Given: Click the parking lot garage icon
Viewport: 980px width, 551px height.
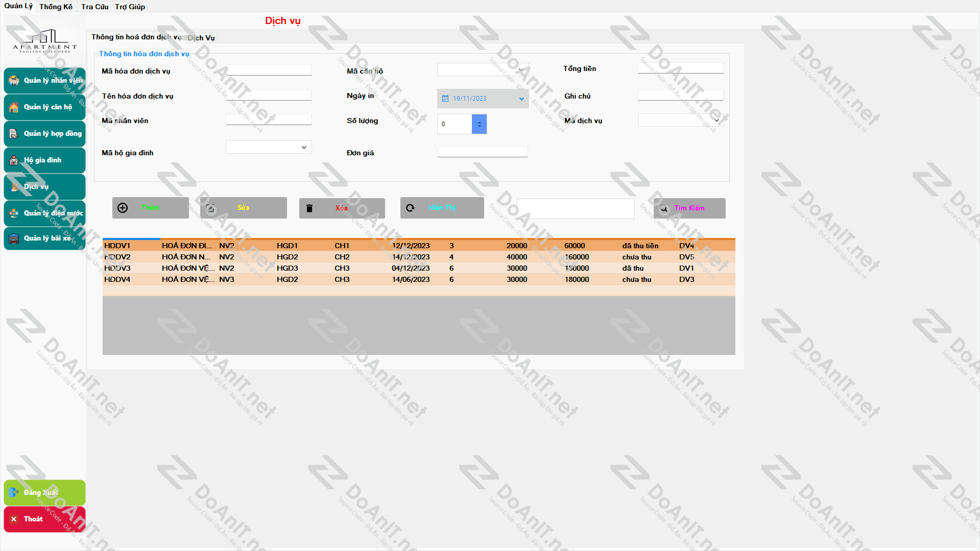Looking at the screenshot, I should click(14, 238).
